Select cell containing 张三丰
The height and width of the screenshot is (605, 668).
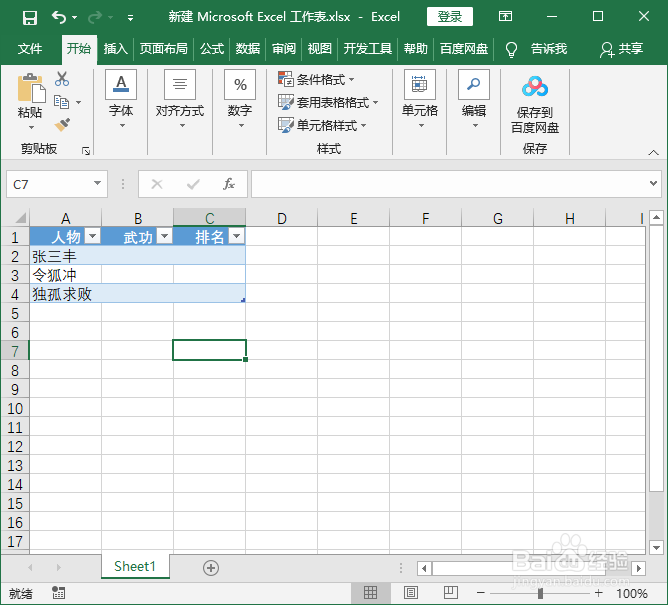[x=66, y=256]
